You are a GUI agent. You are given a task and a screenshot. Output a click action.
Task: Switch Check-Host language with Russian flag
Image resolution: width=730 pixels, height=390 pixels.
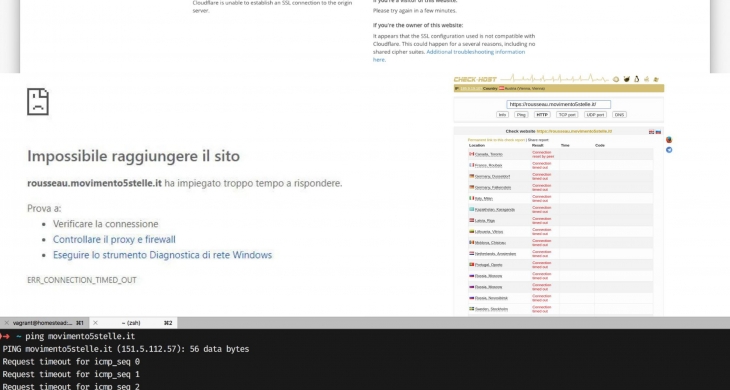[x=658, y=132]
